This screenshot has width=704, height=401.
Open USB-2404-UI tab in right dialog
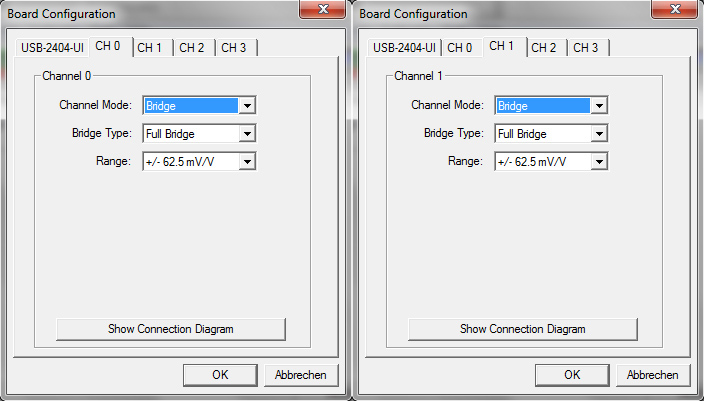point(404,48)
